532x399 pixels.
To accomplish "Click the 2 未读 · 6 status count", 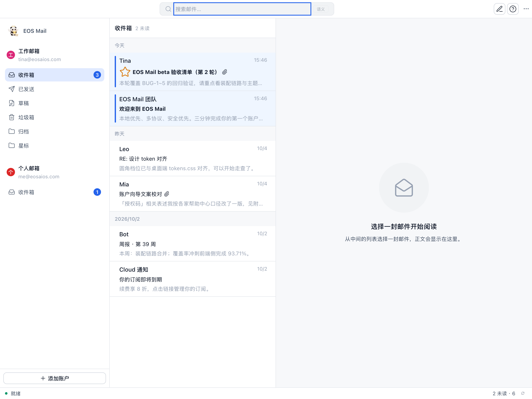I will pos(504,393).
